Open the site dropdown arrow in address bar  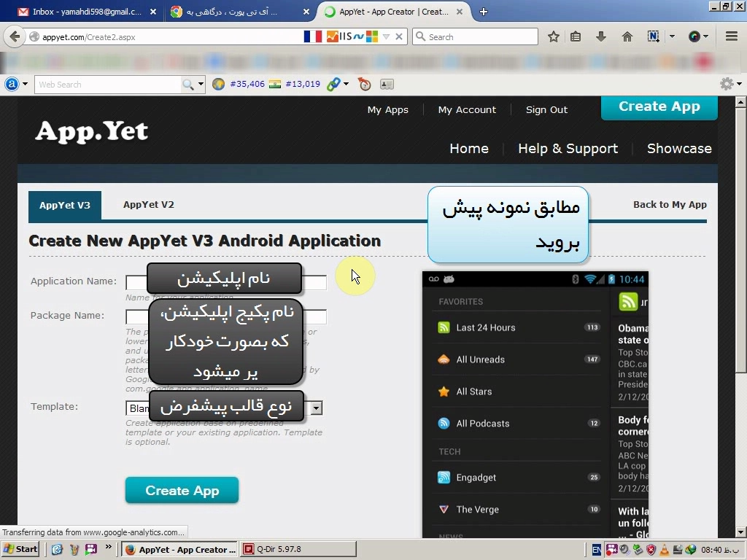pyautogui.click(x=387, y=36)
